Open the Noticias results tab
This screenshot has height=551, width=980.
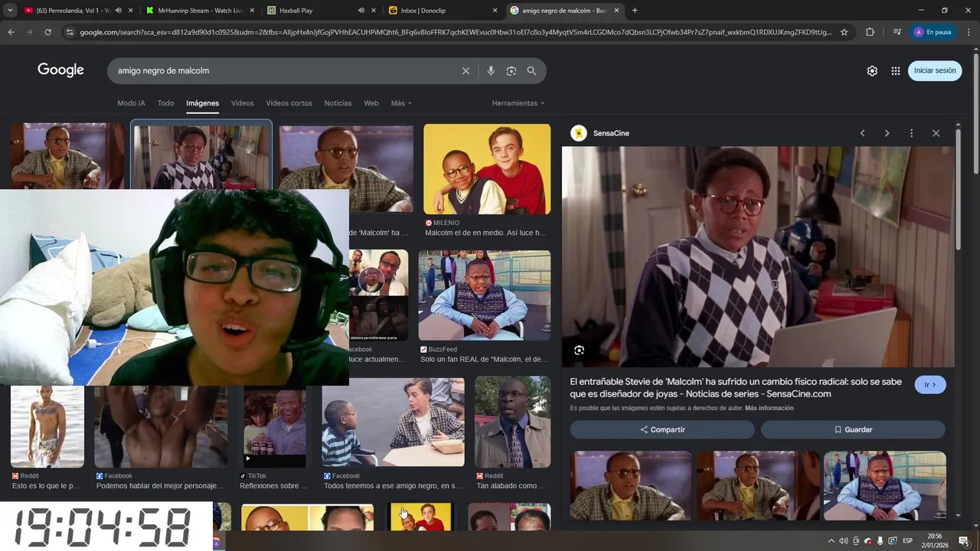pyautogui.click(x=338, y=103)
